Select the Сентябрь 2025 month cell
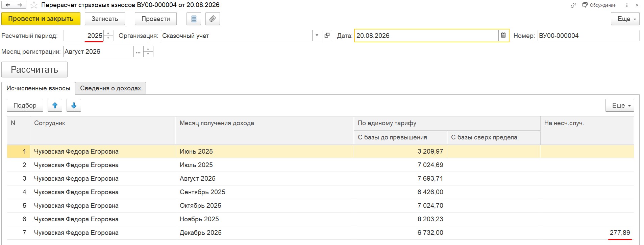Viewport: 644px width, 245px height. 265,192
